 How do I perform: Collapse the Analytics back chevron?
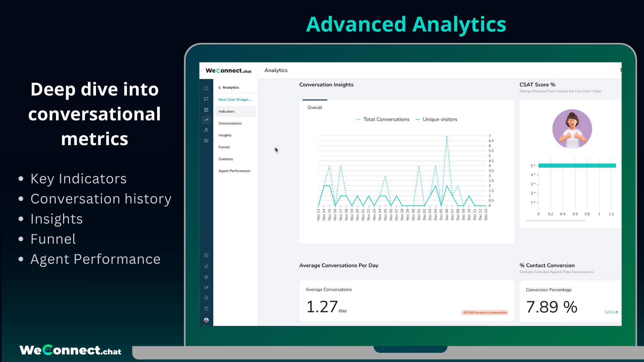pos(219,87)
